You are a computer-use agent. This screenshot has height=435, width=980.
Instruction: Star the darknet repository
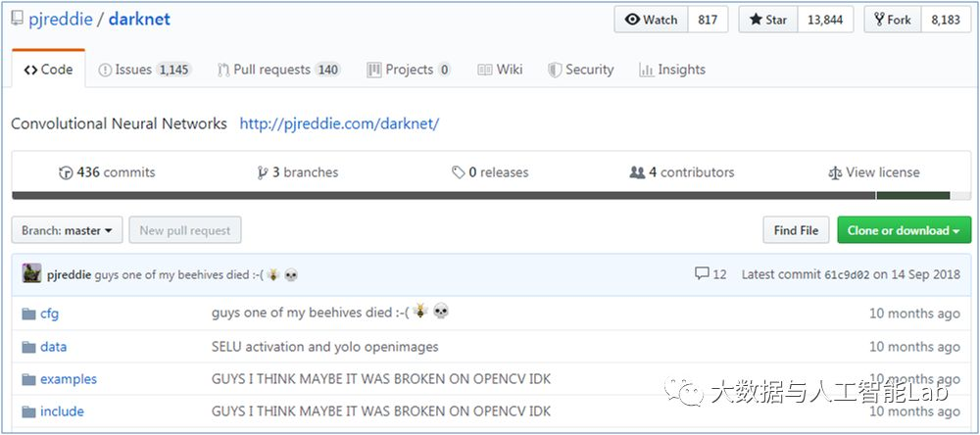[x=768, y=20]
